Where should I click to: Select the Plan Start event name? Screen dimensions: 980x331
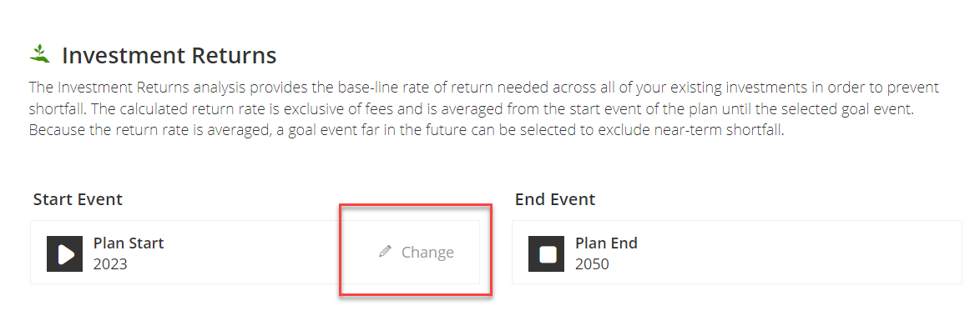coord(129,243)
